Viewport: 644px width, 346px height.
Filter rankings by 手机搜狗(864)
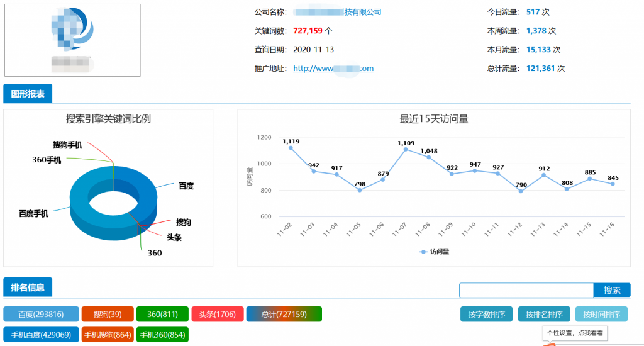(x=108, y=335)
